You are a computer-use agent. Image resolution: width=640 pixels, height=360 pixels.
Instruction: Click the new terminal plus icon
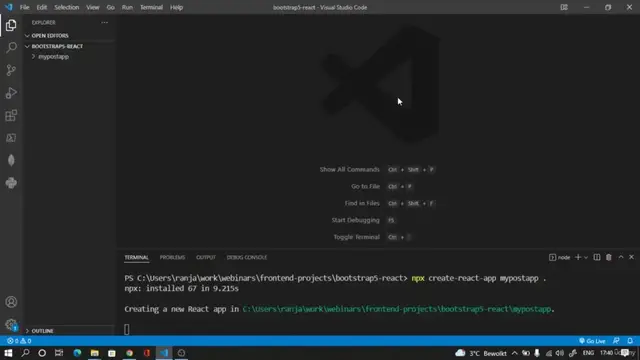(x=578, y=257)
